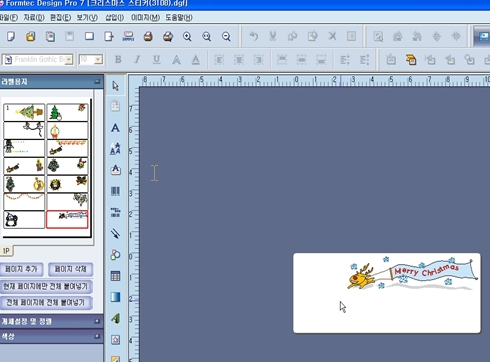490x362 pixels.
Task: Toggle underline formatting button
Action: pos(156,60)
